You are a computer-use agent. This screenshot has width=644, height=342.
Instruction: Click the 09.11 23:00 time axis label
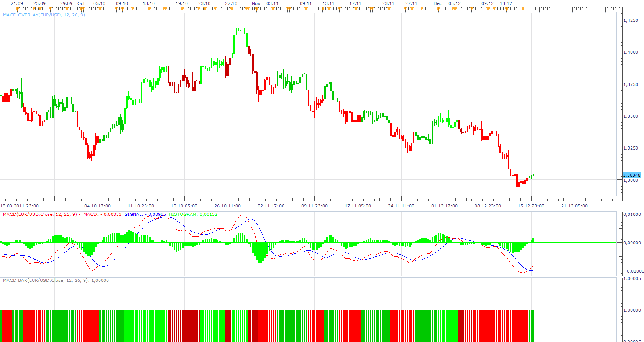(x=314, y=206)
